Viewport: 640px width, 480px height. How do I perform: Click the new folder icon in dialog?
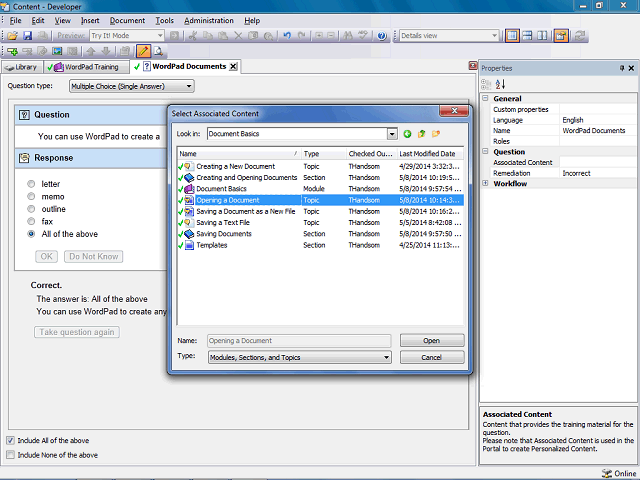point(436,134)
